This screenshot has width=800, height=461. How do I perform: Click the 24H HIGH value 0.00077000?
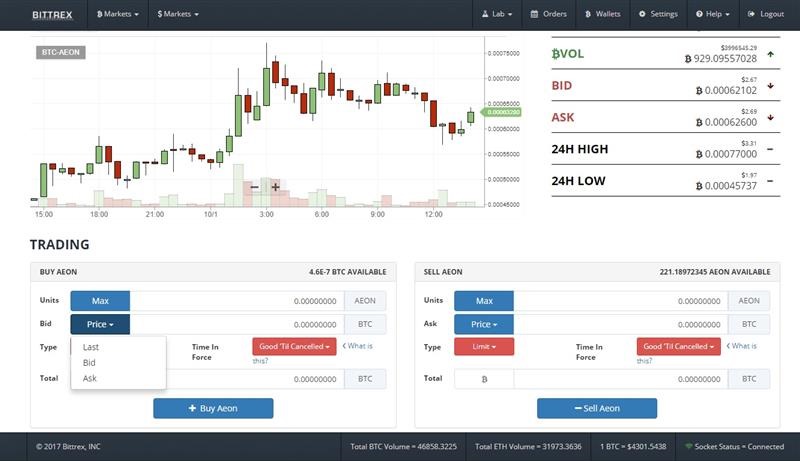pyautogui.click(x=727, y=154)
